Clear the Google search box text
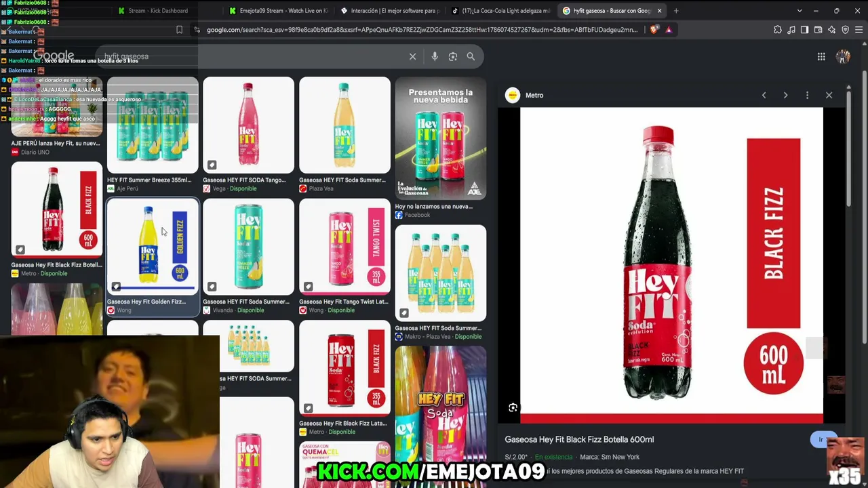The width and height of the screenshot is (868, 488). [412, 57]
